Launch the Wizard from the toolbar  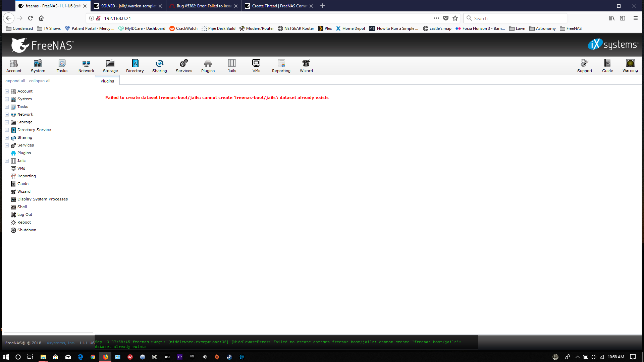(x=306, y=66)
